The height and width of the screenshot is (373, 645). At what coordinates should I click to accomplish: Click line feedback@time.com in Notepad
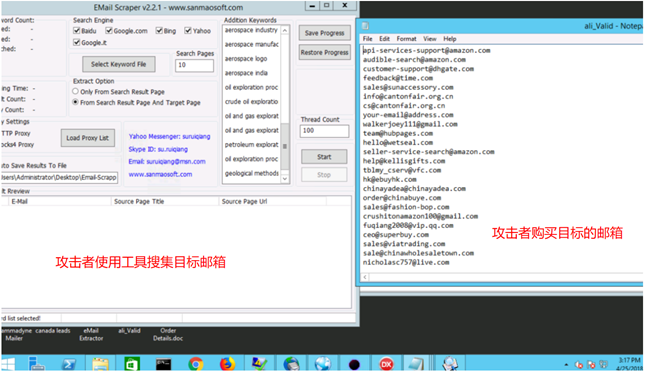[x=398, y=78]
